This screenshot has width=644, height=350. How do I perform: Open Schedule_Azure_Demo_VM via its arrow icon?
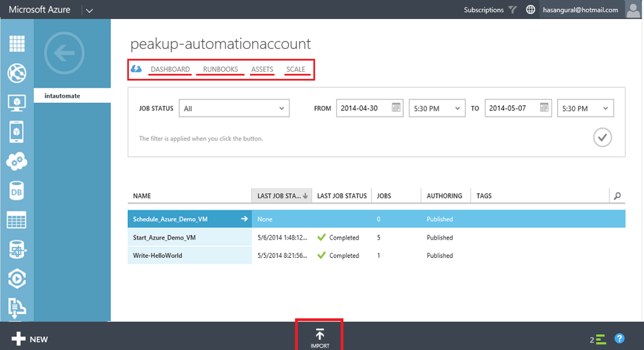(x=244, y=219)
